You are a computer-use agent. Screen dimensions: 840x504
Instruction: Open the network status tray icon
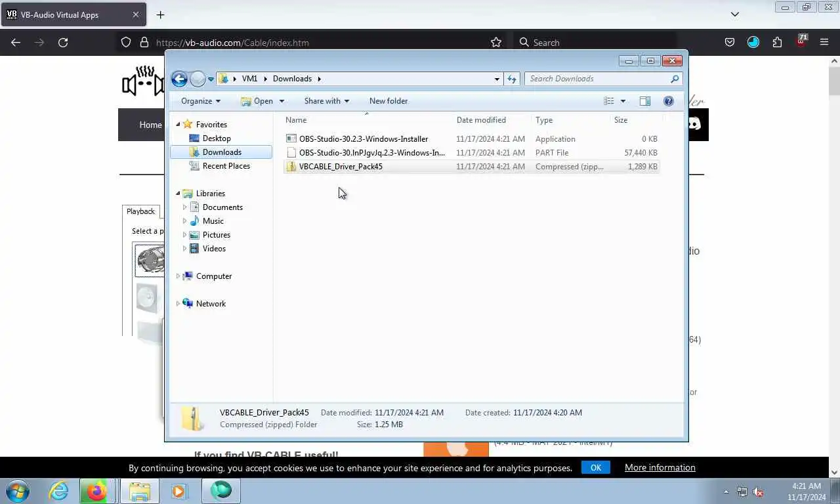coord(742,492)
